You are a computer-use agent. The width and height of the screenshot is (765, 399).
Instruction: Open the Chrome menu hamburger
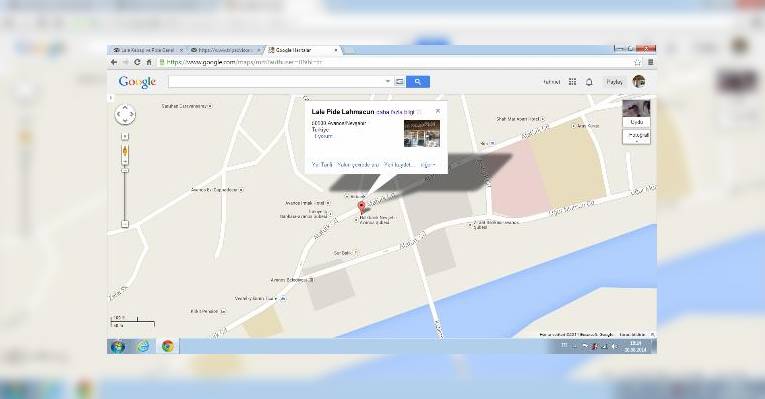(650, 62)
